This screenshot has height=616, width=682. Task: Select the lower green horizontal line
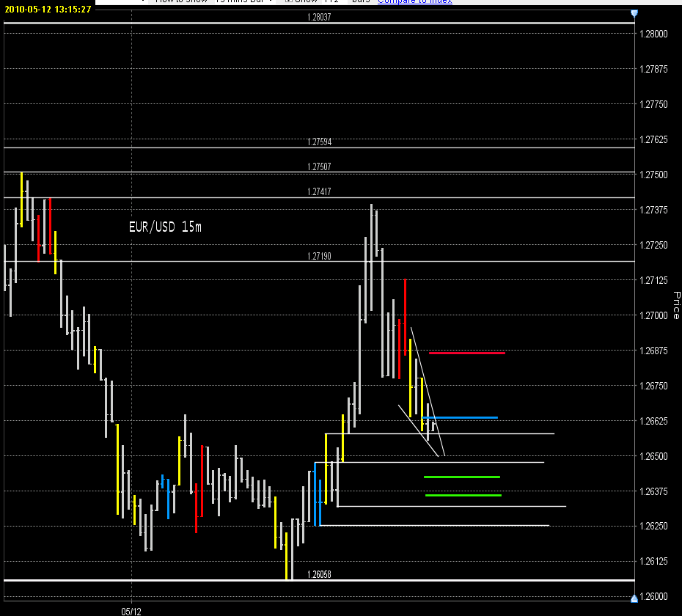coord(463,495)
